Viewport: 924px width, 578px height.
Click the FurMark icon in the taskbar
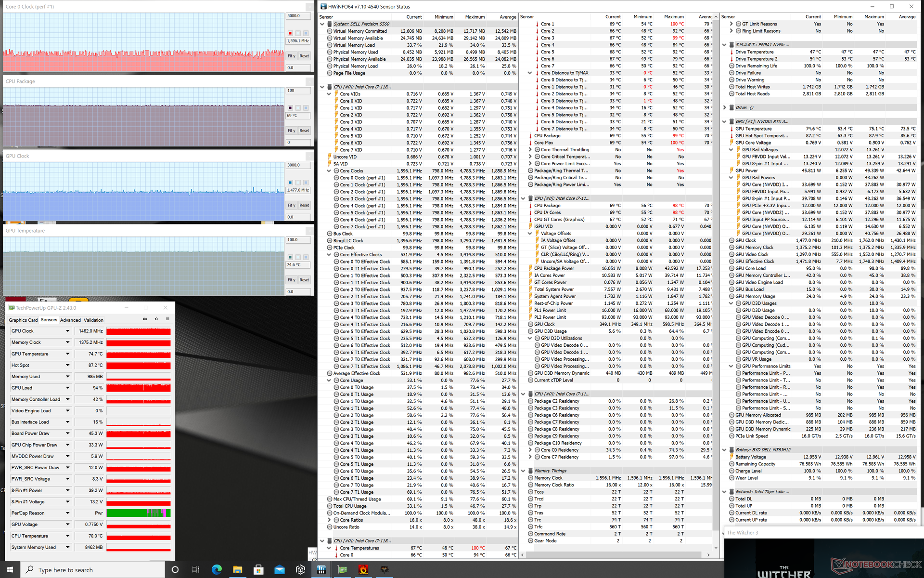click(363, 570)
